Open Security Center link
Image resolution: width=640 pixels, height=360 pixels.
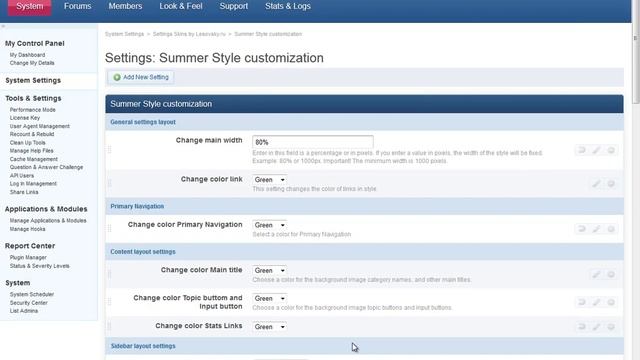tap(29, 303)
